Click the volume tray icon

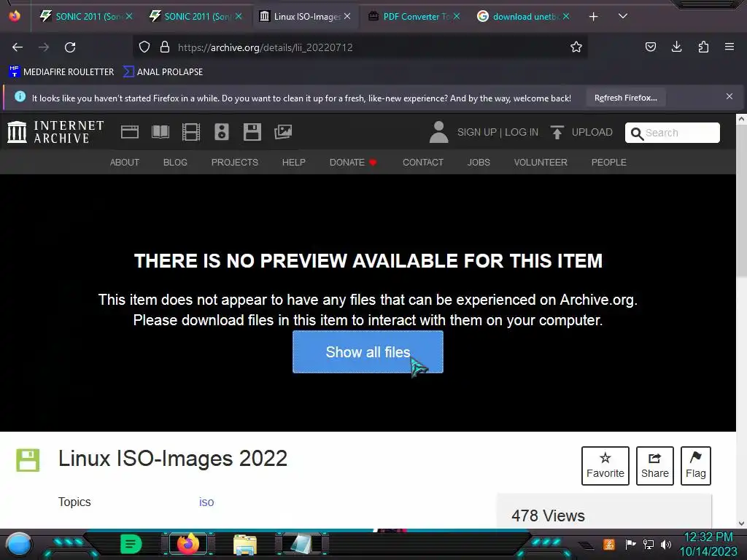click(x=665, y=544)
